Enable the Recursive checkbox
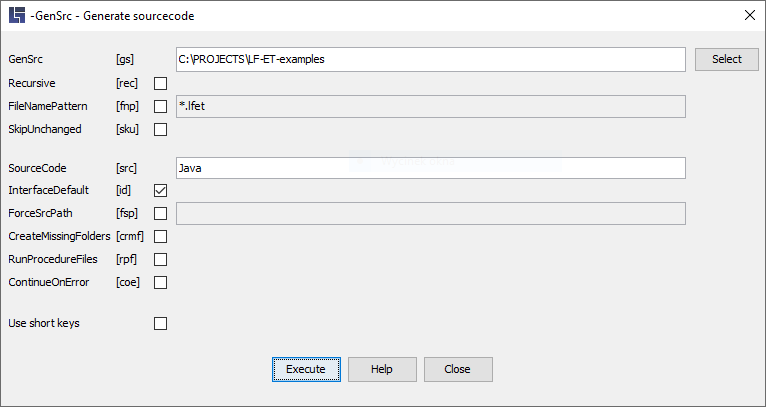766x407 pixels. pos(160,84)
